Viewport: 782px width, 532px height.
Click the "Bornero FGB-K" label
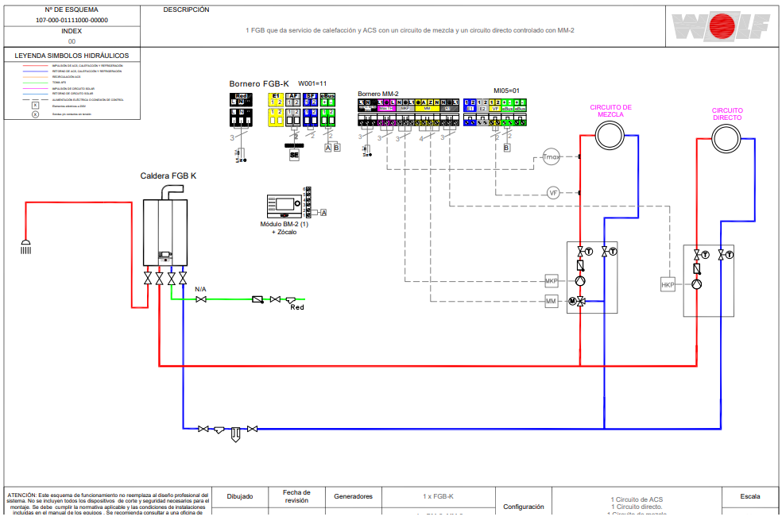259,83
